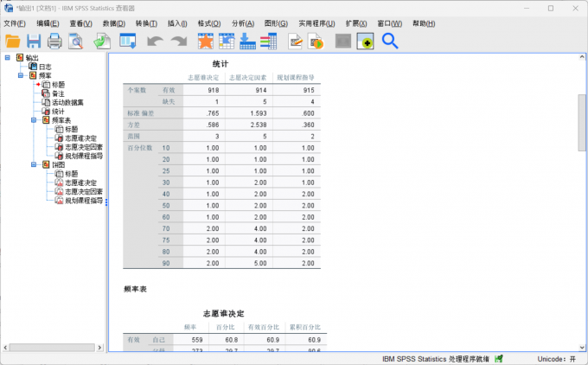
Task: Open the 扩展(X) menu
Action: [x=356, y=23]
